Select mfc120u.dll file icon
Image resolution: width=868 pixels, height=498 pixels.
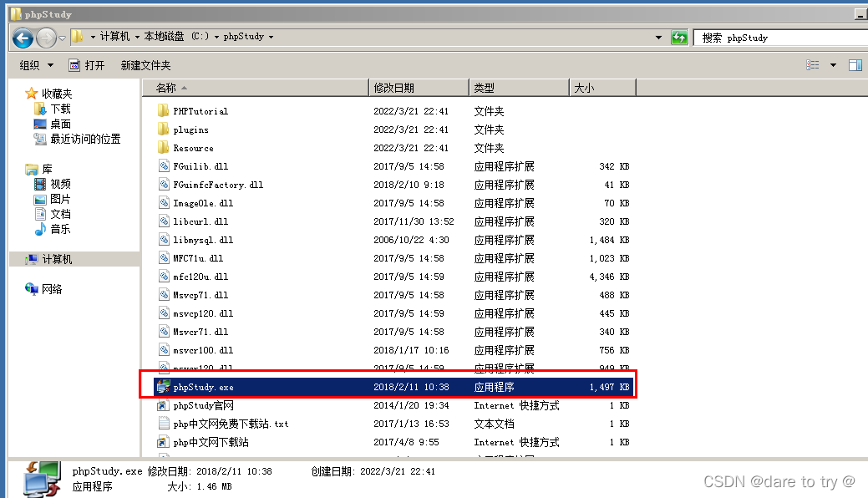(x=163, y=276)
